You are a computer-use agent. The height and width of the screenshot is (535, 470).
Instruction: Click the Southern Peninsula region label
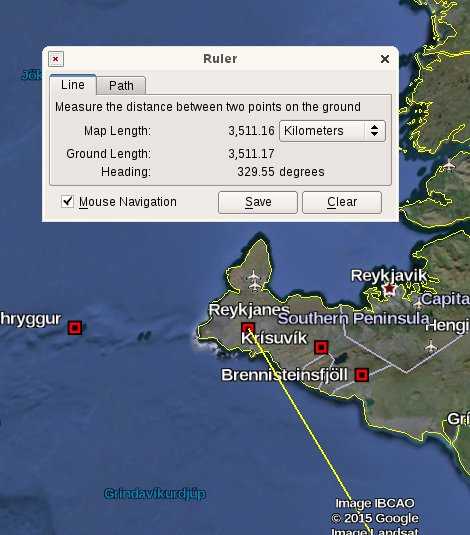[x=354, y=318]
